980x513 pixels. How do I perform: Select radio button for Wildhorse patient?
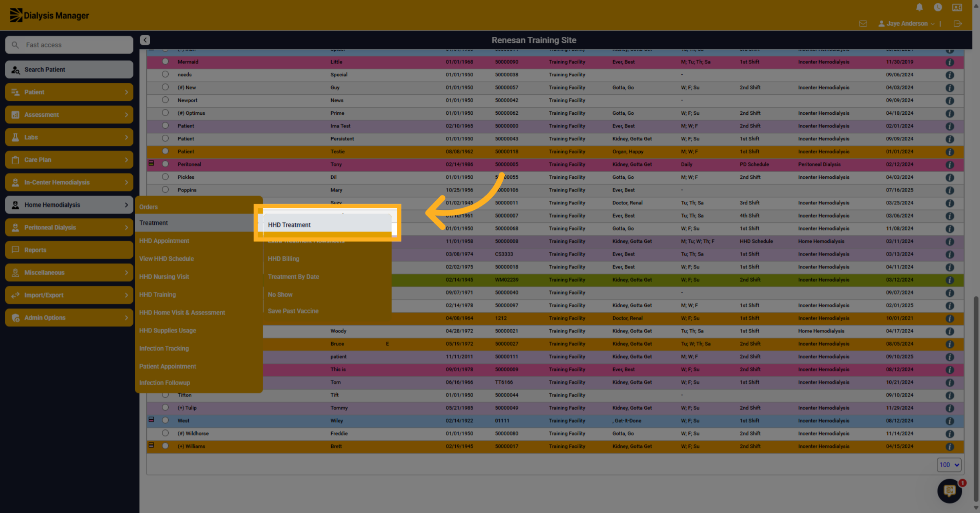(165, 433)
